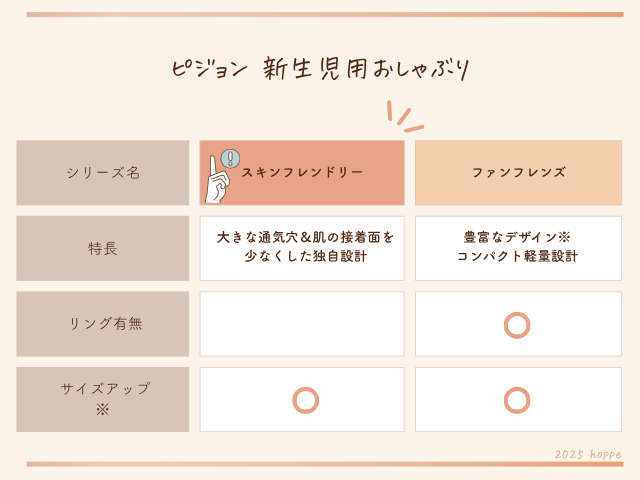Click the 大きな通気穴 feature description cell
The height and width of the screenshot is (480, 640).
click(302, 248)
